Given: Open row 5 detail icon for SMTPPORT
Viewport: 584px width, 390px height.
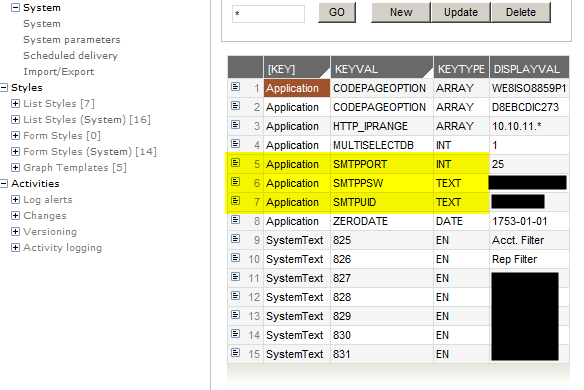Looking at the screenshot, I should click(x=235, y=163).
